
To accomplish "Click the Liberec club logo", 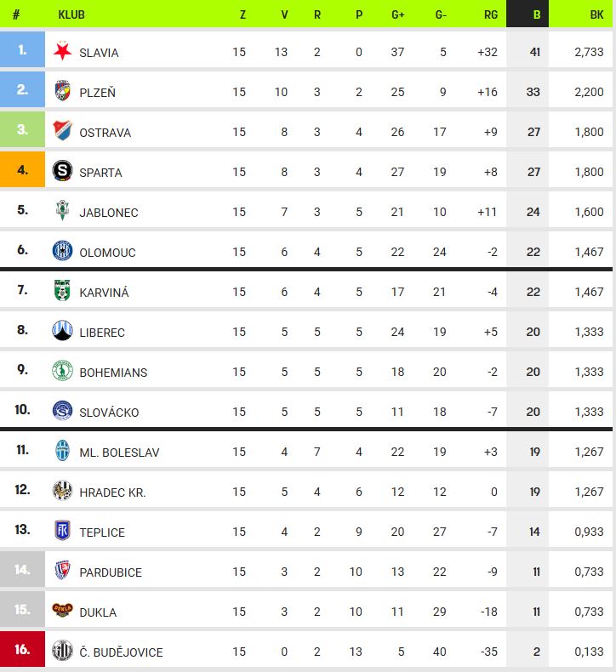I will pos(62,330).
